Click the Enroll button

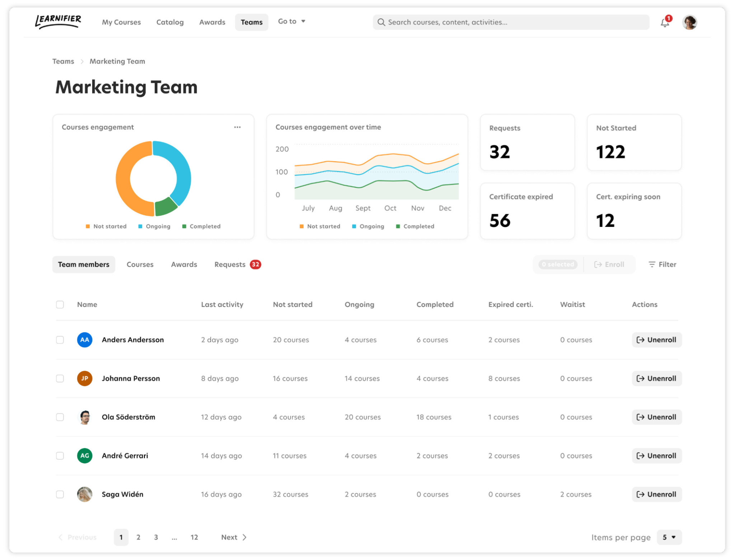[x=609, y=265]
